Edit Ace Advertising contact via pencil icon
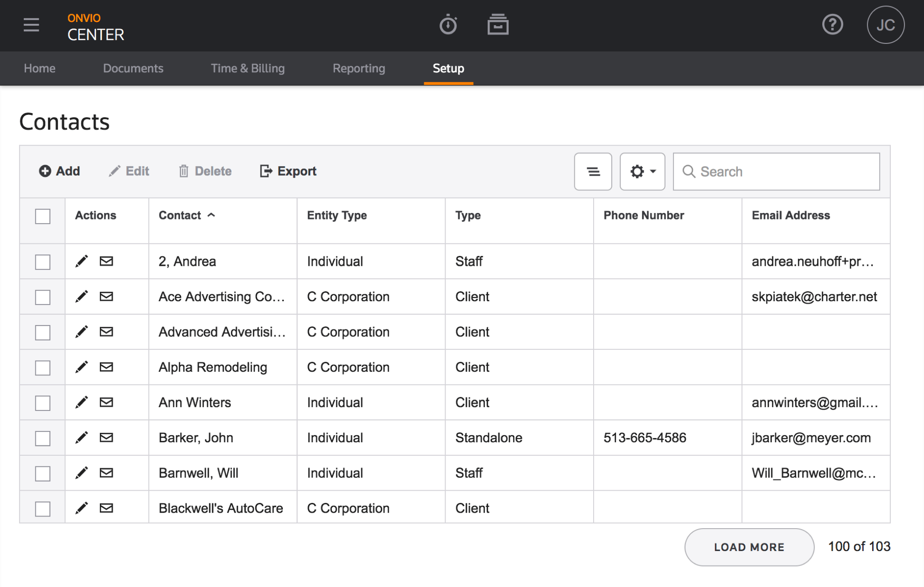The image size is (924, 587). coord(82,297)
